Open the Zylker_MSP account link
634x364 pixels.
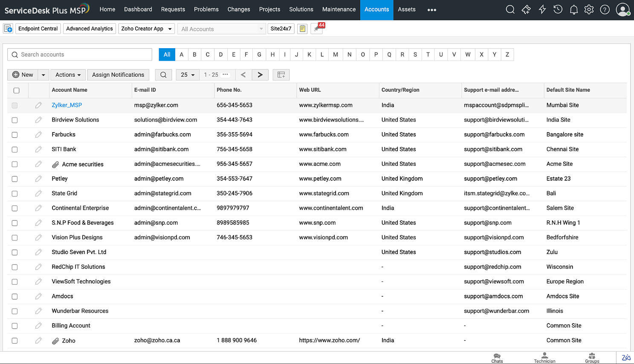coord(67,105)
